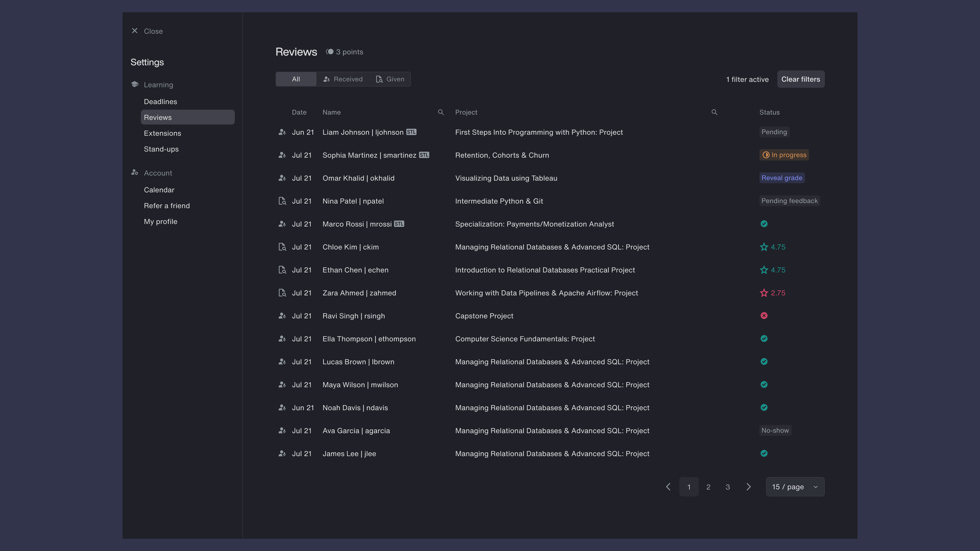The width and height of the screenshot is (980, 551).
Task: Switch filter to Received reviews
Action: coord(343,79)
